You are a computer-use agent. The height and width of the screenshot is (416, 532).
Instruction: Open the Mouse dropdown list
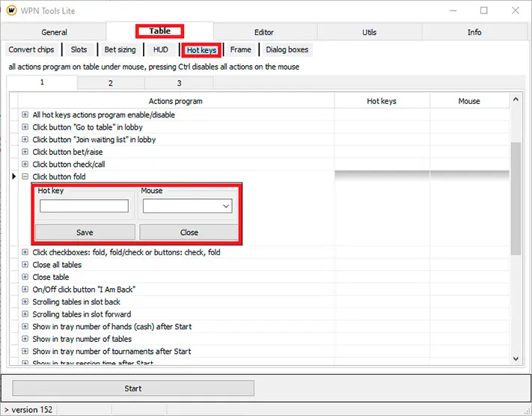tap(226, 207)
